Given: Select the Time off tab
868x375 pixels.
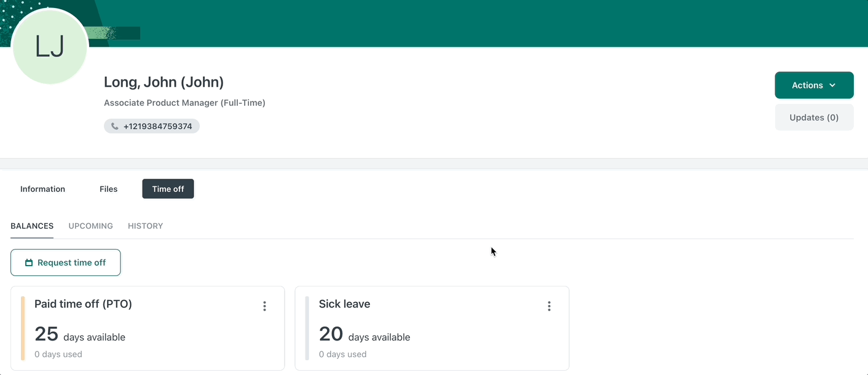Looking at the screenshot, I should pyautogui.click(x=168, y=189).
